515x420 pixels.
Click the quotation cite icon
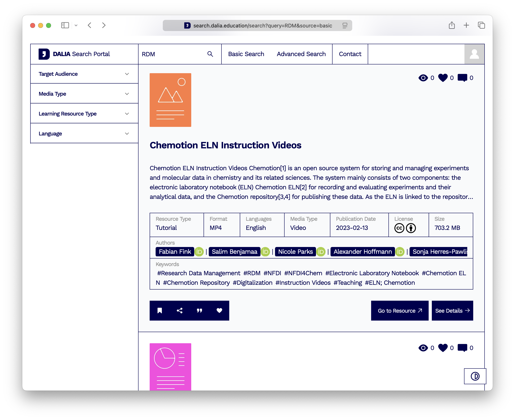199,311
